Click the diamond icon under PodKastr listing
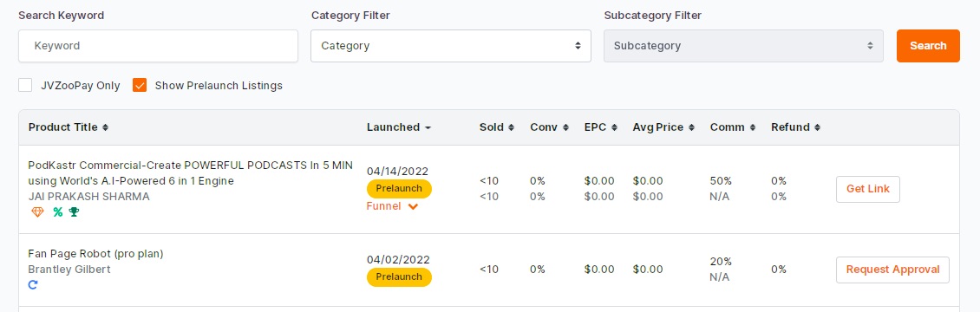This screenshot has width=980, height=312. [37, 212]
